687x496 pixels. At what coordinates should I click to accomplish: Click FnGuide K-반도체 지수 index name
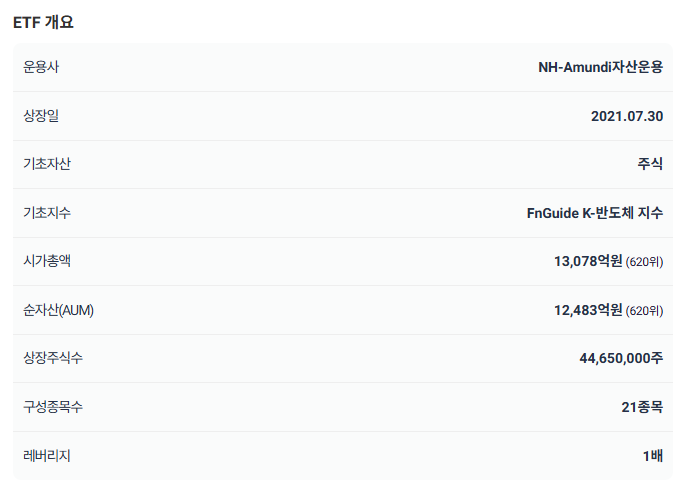click(x=595, y=213)
